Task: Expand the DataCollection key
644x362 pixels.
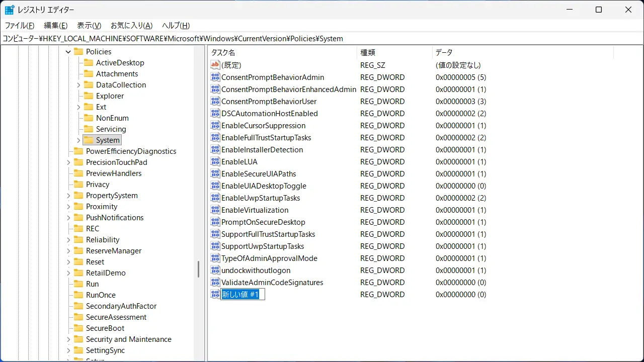Action: [x=78, y=84]
